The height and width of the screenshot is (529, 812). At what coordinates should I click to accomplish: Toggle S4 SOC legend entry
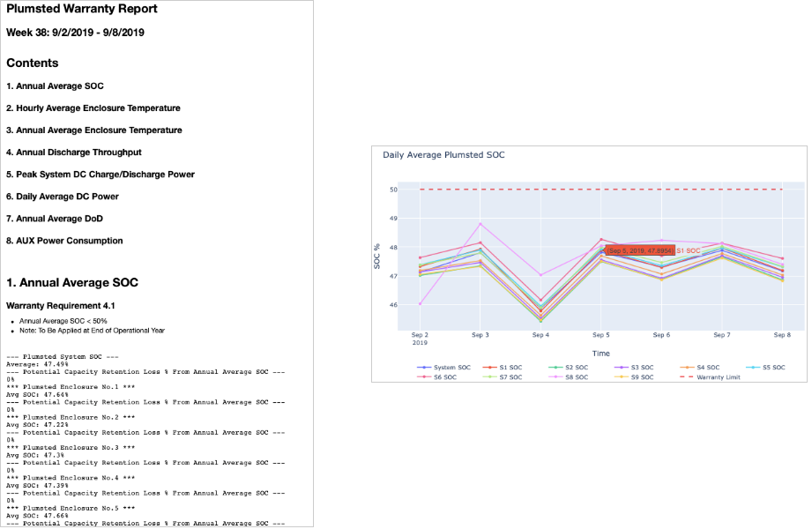click(x=700, y=368)
